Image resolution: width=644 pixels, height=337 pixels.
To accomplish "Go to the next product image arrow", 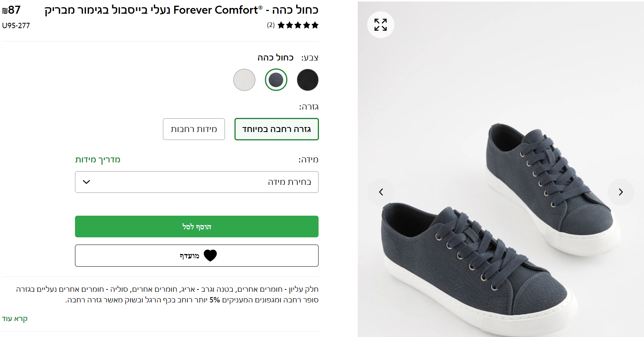I will pyautogui.click(x=620, y=192).
